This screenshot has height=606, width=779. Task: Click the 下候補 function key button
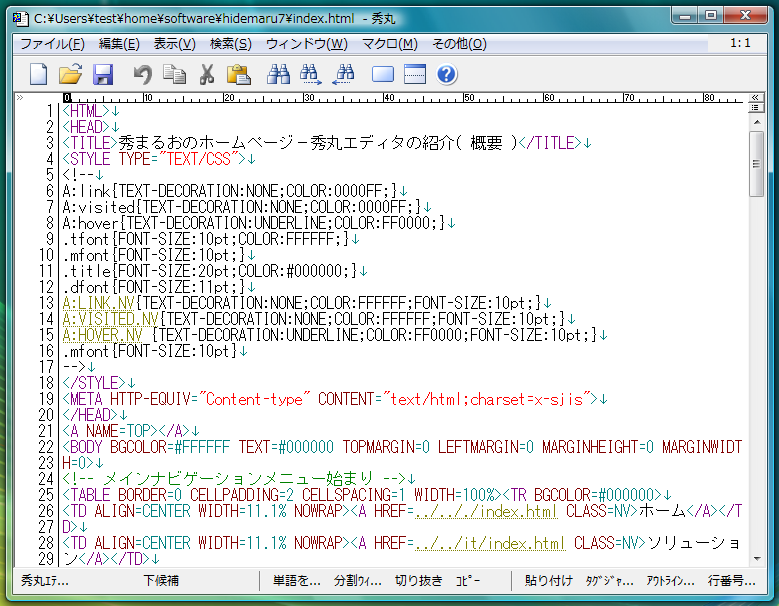161,580
